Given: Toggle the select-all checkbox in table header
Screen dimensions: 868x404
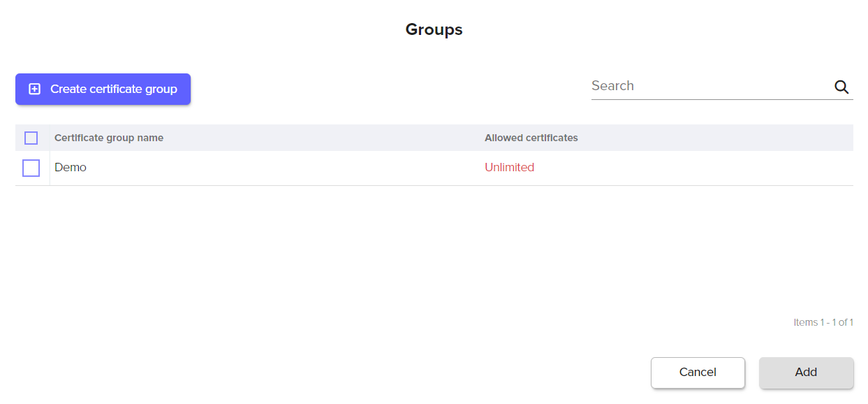Looking at the screenshot, I should 31,138.
